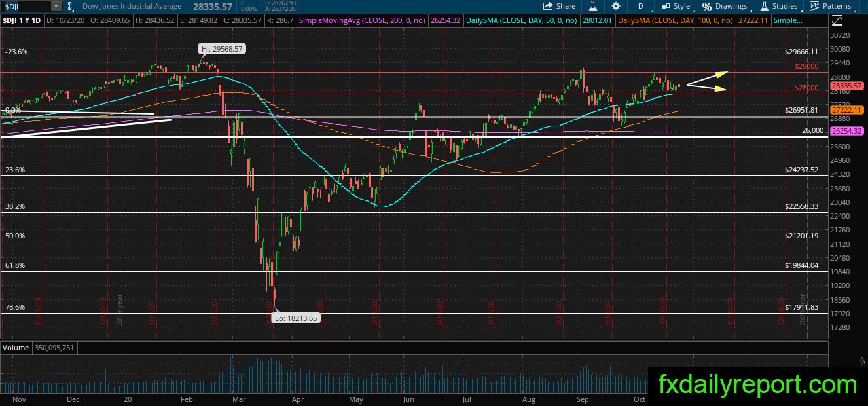Click the $17911.83 Fibonacci price label
The image size is (868, 406).
pyautogui.click(x=802, y=307)
